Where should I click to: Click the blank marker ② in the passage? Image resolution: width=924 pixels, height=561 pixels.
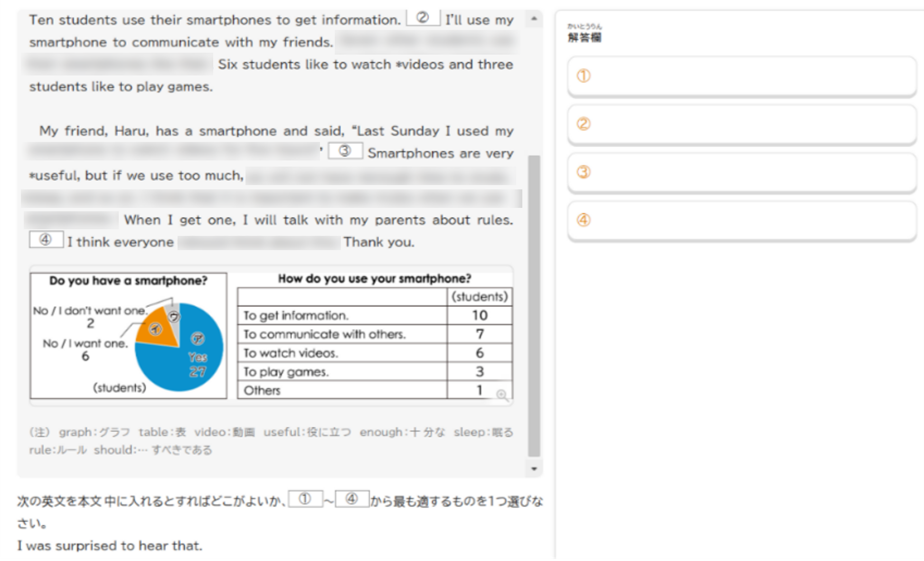422,18
